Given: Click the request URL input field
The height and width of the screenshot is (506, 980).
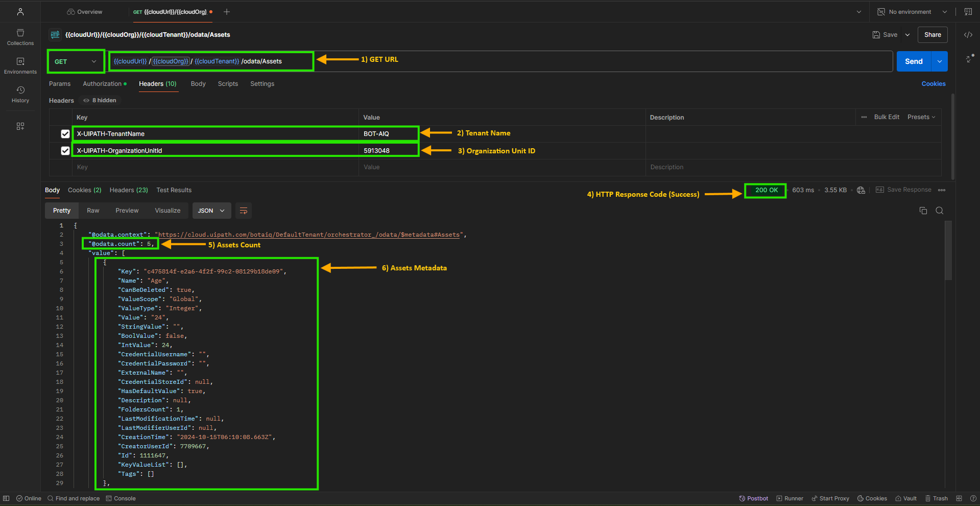Looking at the screenshot, I should tap(500, 61).
